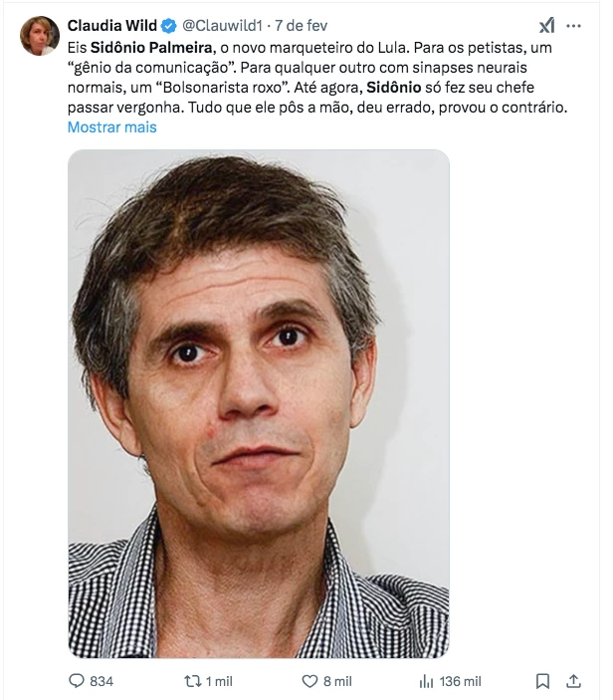Click the 136 mil views count
Image resolution: width=613 pixels, height=700 pixels.
coord(460,681)
